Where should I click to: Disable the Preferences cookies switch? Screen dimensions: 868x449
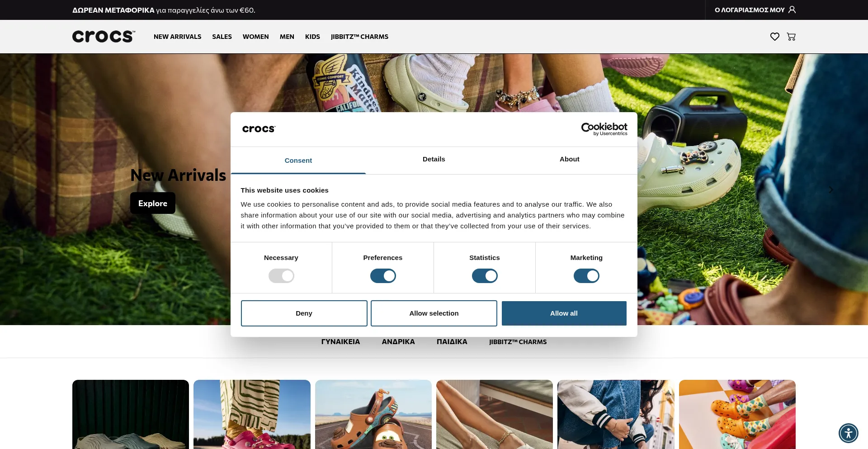[x=383, y=276]
